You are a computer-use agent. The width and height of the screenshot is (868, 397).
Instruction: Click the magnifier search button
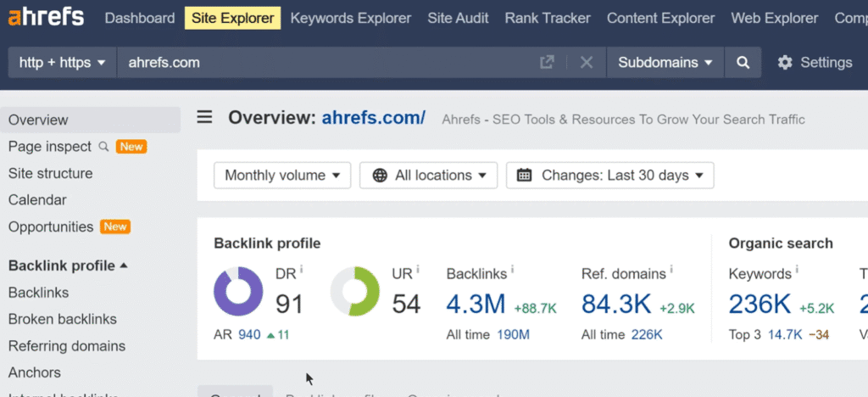pos(743,63)
